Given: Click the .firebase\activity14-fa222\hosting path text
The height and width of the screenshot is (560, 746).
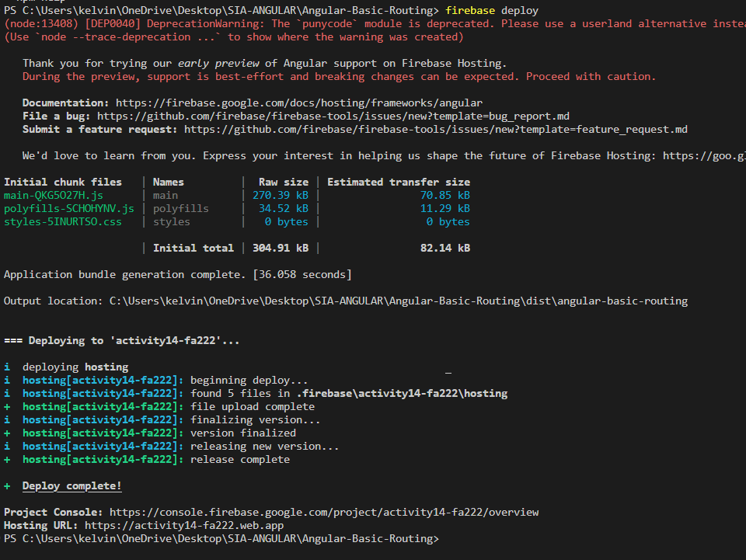Looking at the screenshot, I should point(402,394).
